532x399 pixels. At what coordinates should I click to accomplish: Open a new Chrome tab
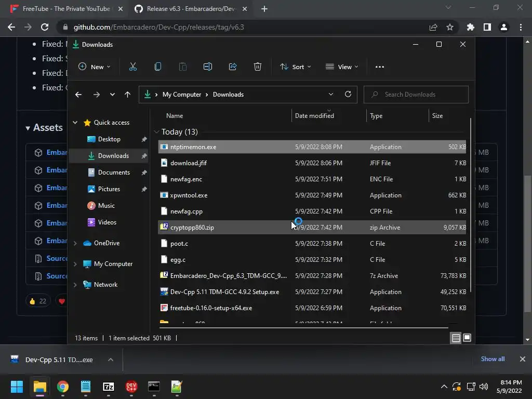click(264, 9)
